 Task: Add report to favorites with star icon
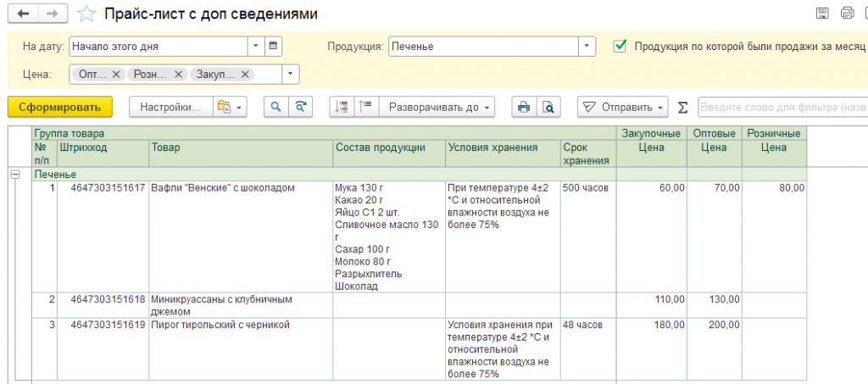point(86,14)
